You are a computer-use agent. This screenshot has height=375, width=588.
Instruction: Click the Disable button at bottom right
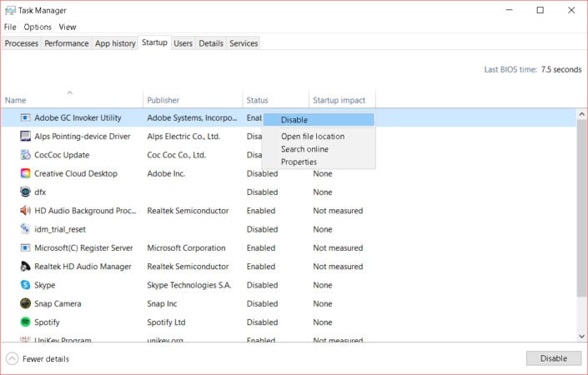[554, 358]
